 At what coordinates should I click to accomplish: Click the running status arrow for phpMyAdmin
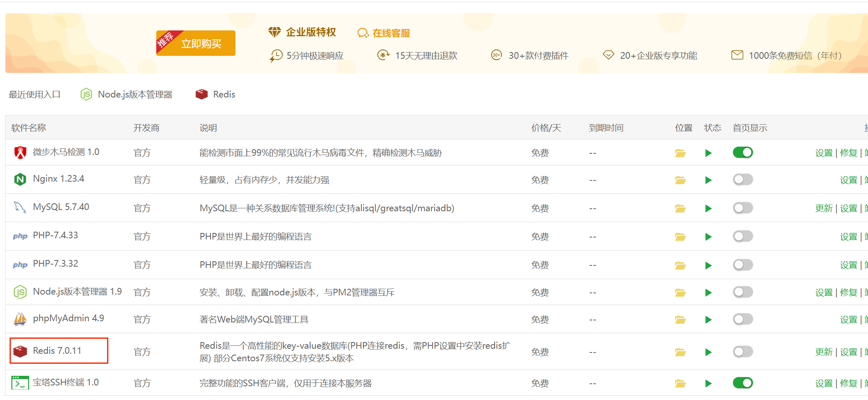[x=708, y=320]
